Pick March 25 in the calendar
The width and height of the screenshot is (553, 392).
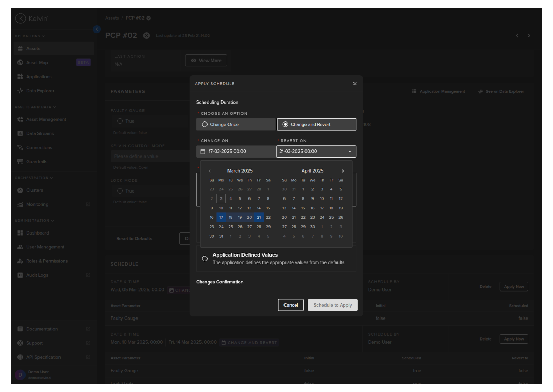[x=231, y=227]
